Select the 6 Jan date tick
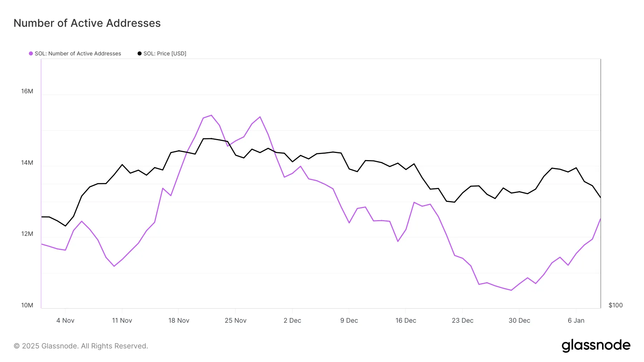The height and width of the screenshot is (362, 644). (x=576, y=321)
